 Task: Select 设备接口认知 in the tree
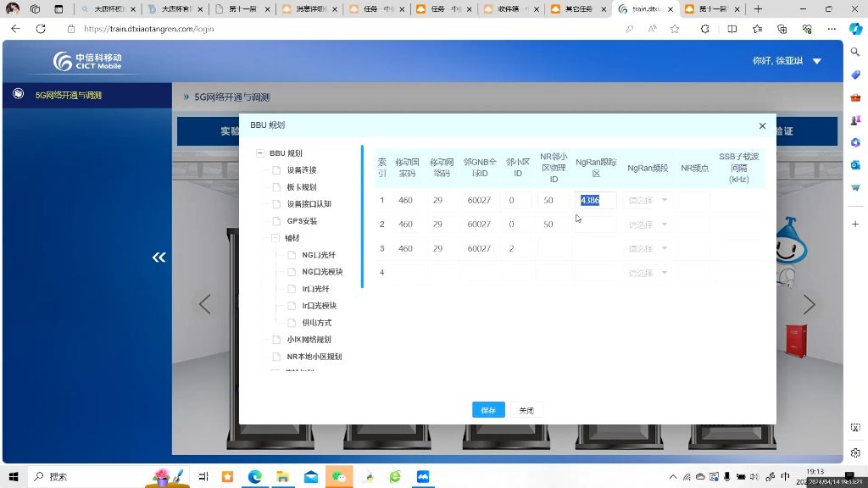pyautogui.click(x=309, y=203)
